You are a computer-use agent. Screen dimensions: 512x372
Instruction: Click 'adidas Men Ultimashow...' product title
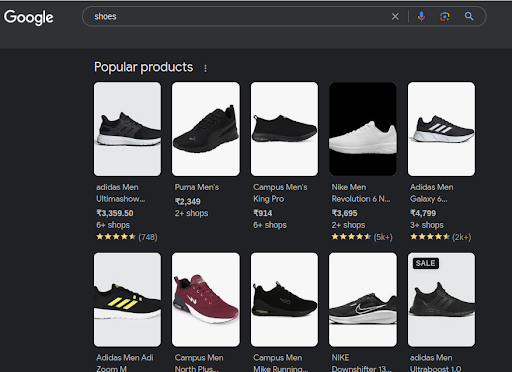tap(120, 193)
